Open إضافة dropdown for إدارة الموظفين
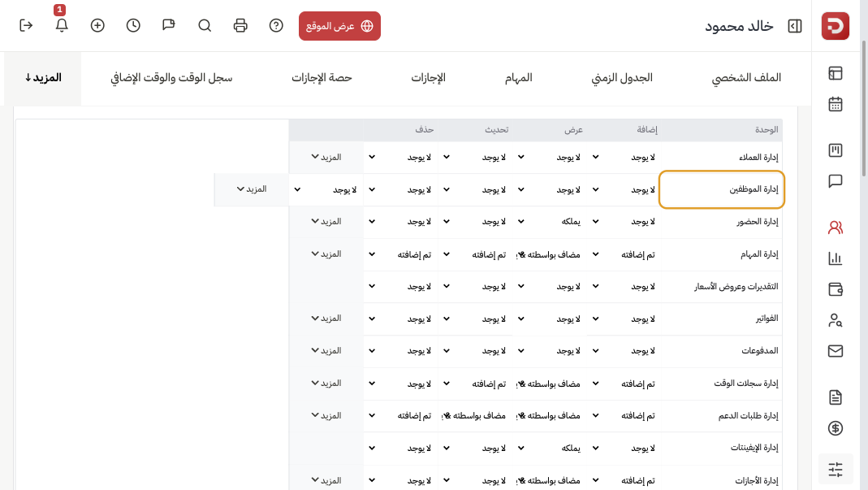The image size is (868, 490). 624,189
